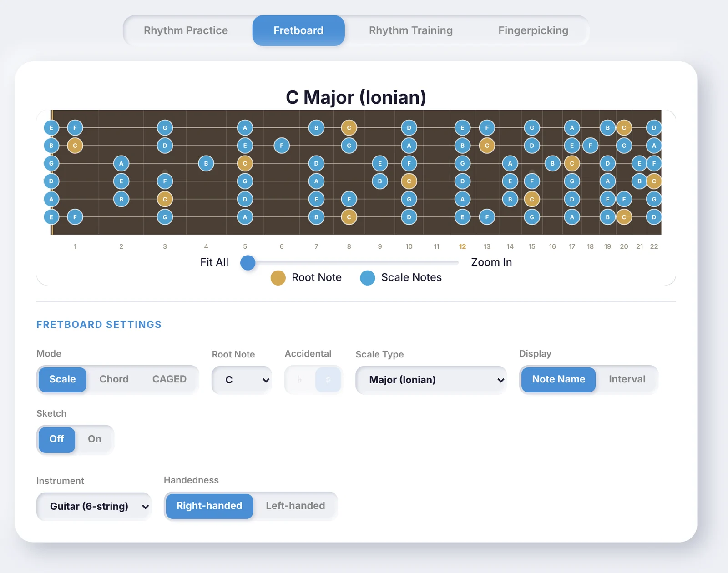Click root note C at fret 8 top string
The image size is (728, 573).
tap(349, 128)
